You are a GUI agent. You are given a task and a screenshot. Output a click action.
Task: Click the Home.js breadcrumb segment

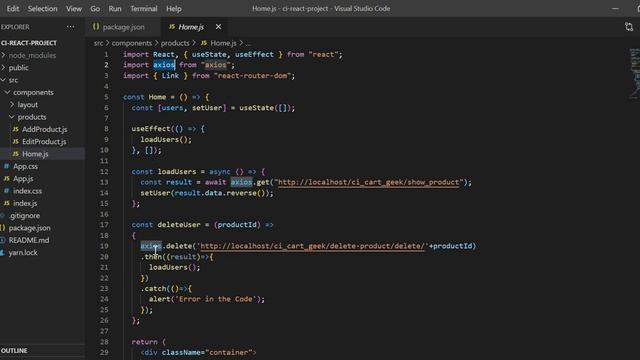click(x=223, y=43)
